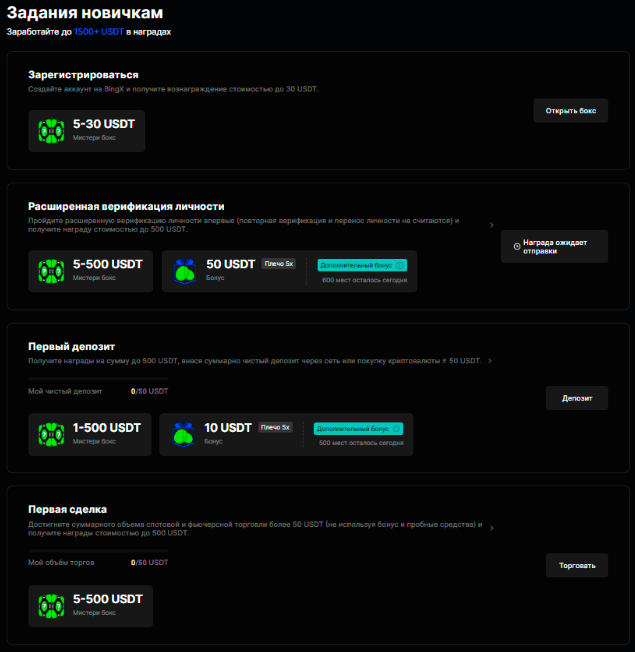Viewport: 635px width, 652px height.
Task: Expand the Первая сделка description chevron
Action: pos(492,528)
